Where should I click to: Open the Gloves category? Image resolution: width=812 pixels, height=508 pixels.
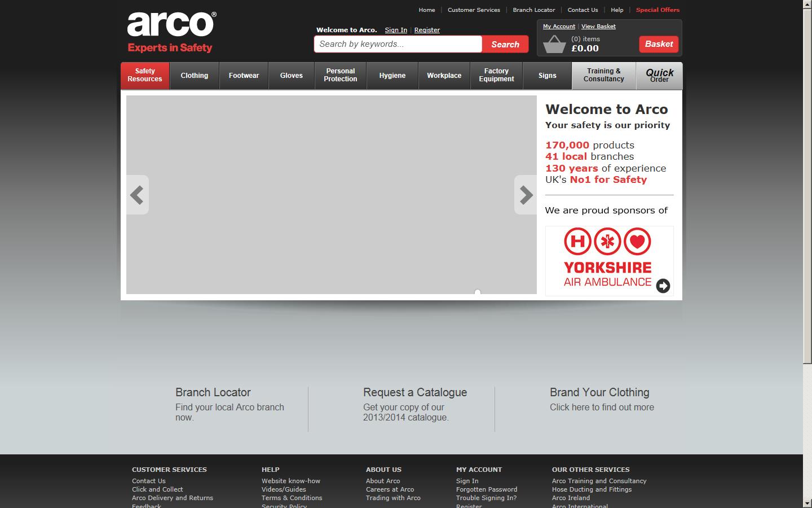click(x=292, y=75)
